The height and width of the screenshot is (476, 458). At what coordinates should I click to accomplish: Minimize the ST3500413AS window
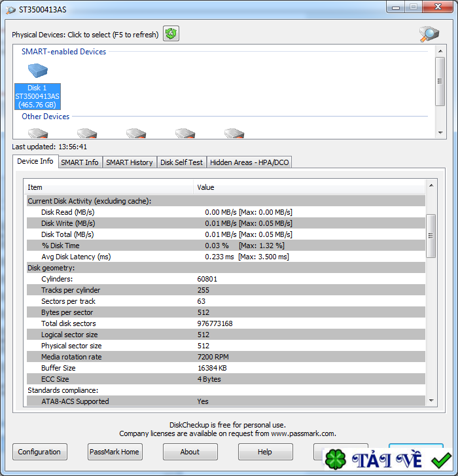click(396, 7)
